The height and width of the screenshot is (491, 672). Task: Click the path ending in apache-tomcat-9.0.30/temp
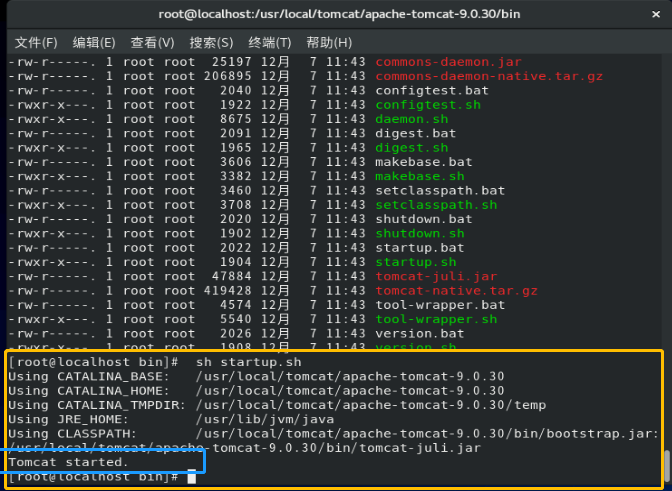pyautogui.click(x=371, y=405)
